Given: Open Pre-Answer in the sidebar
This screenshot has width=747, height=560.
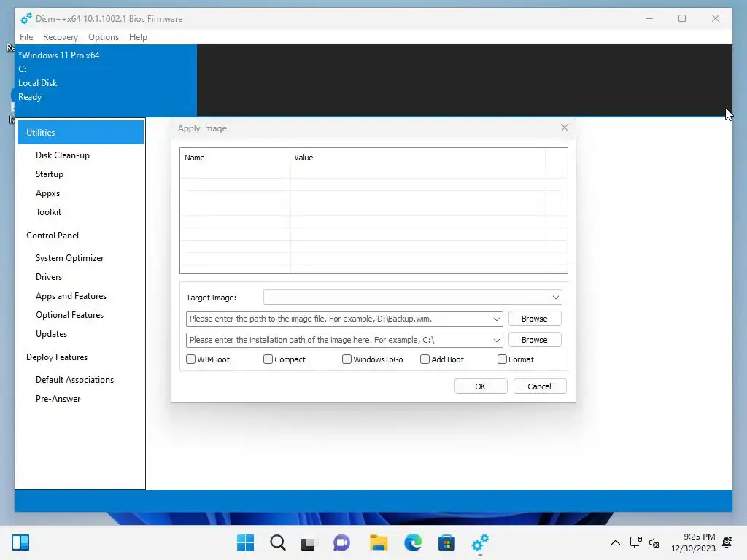Looking at the screenshot, I should pyautogui.click(x=58, y=399).
